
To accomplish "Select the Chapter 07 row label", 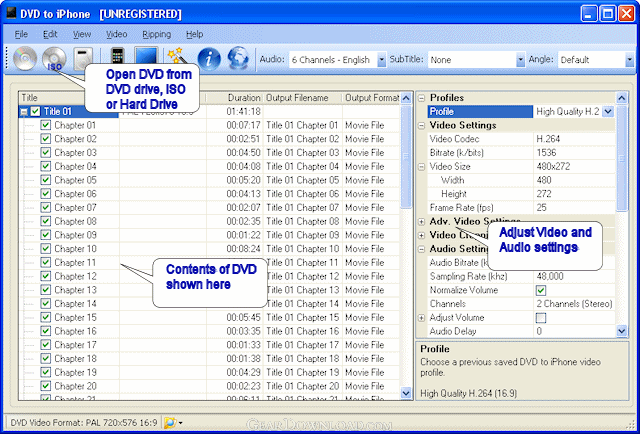I will [x=76, y=207].
